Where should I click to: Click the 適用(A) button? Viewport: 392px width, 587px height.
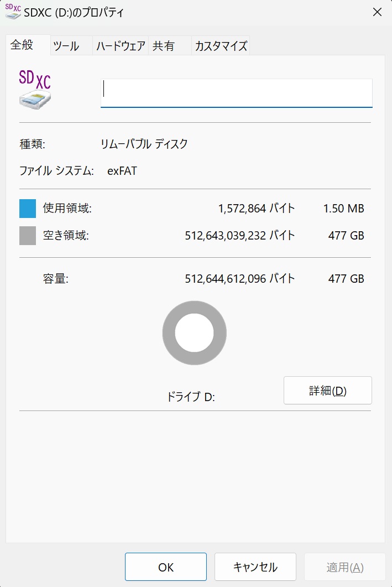pyautogui.click(x=344, y=567)
